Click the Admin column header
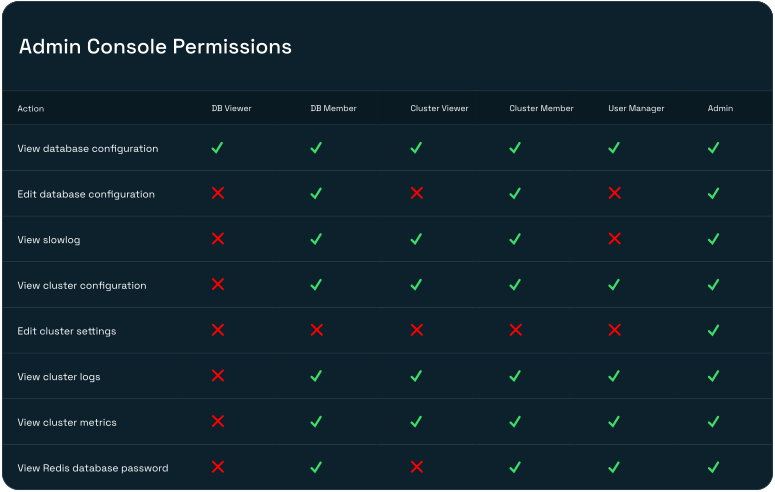This screenshot has width=775, height=492. pos(720,108)
